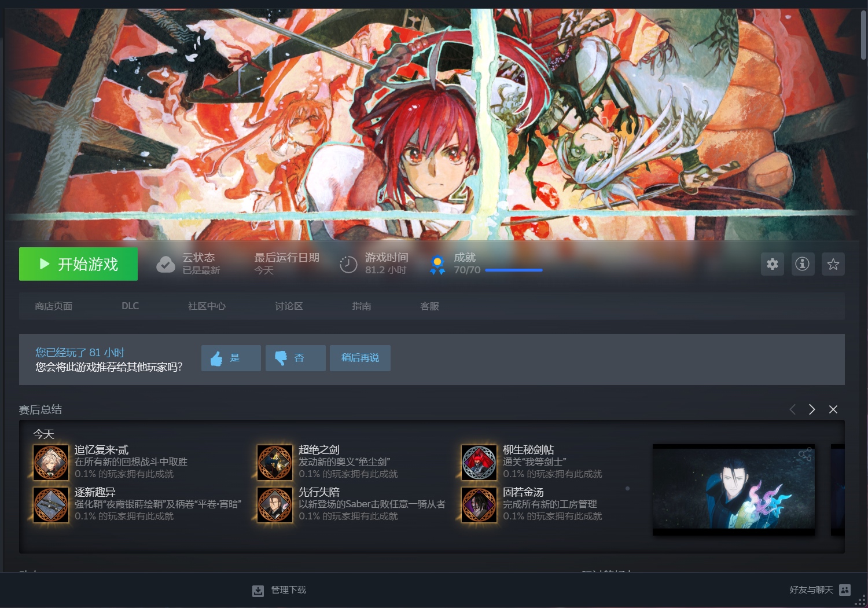Go to next post-game summary arrow
868x608 pixels.
click(x=812, y=409)
